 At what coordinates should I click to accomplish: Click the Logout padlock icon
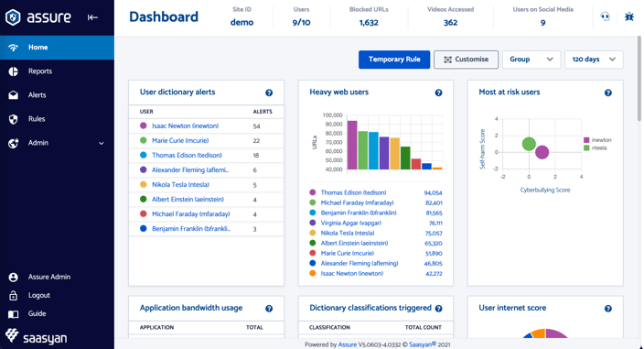pos(13,296)
